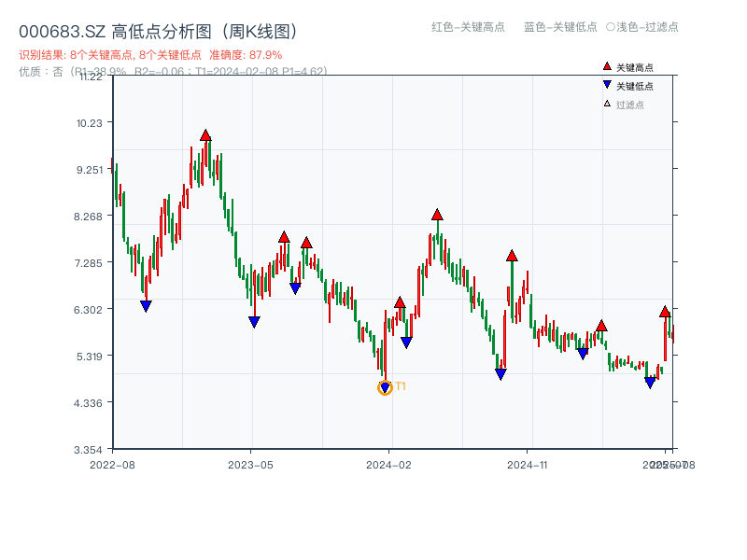
Task: Select the red high marker just right of T1
Action: click(400, 302)
